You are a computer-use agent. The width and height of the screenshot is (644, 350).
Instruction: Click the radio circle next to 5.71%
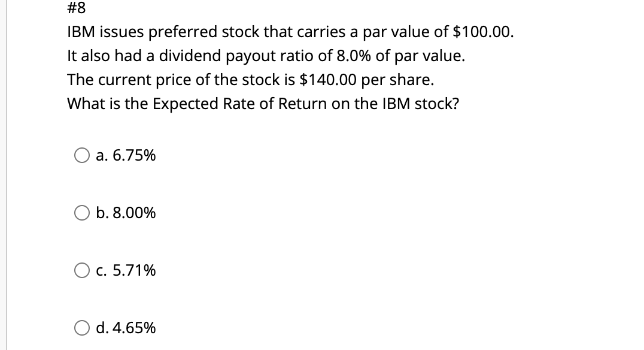click(82, 271)
